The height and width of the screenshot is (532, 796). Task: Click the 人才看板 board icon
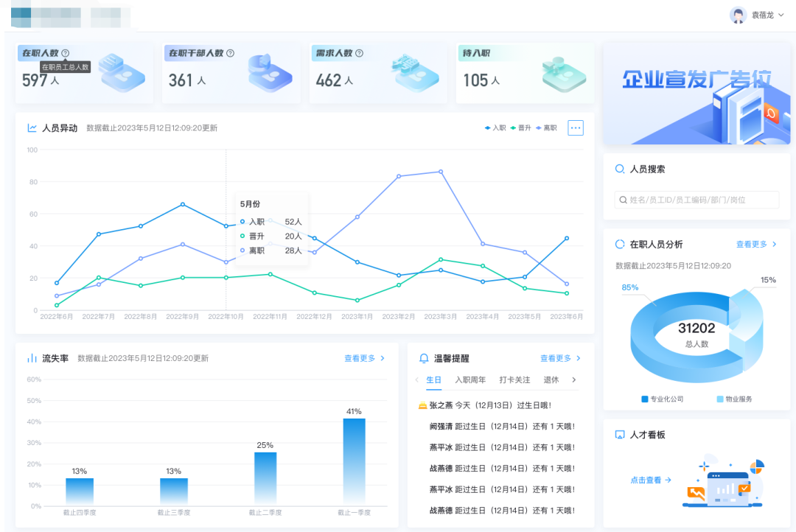tap(620, 435)
